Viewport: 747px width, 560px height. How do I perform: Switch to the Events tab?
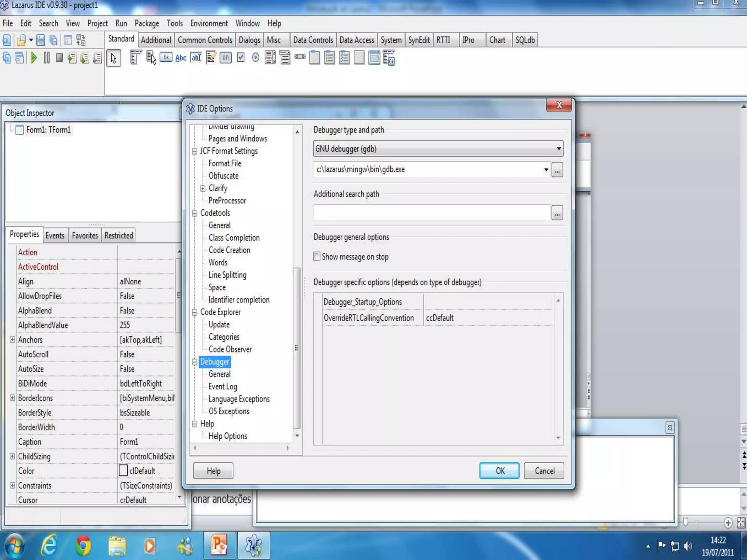[x=55, y=236]
